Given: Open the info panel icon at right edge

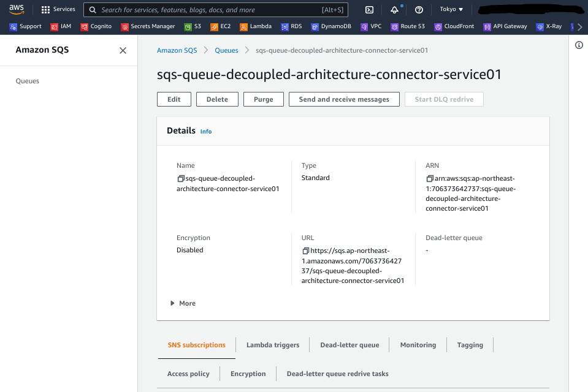Looking at the screenshot, I should tap(579, 45).
